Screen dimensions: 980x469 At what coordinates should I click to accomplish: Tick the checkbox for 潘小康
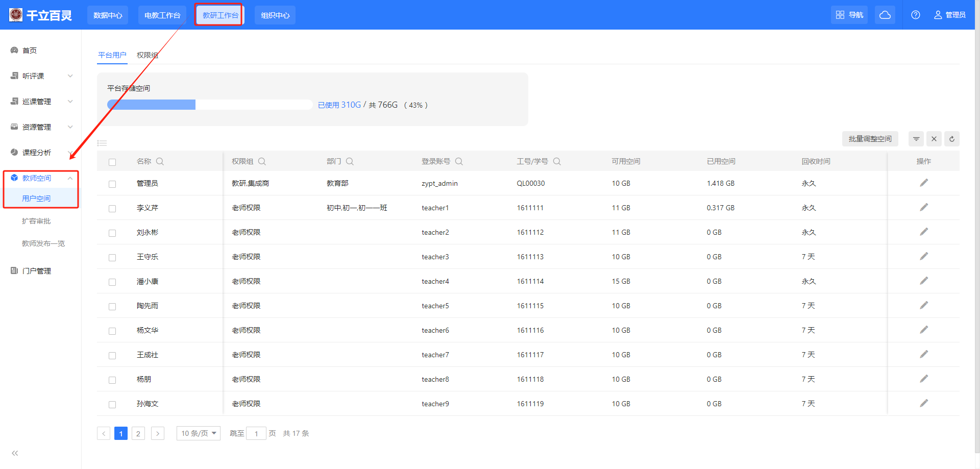[x=112, y=282]
